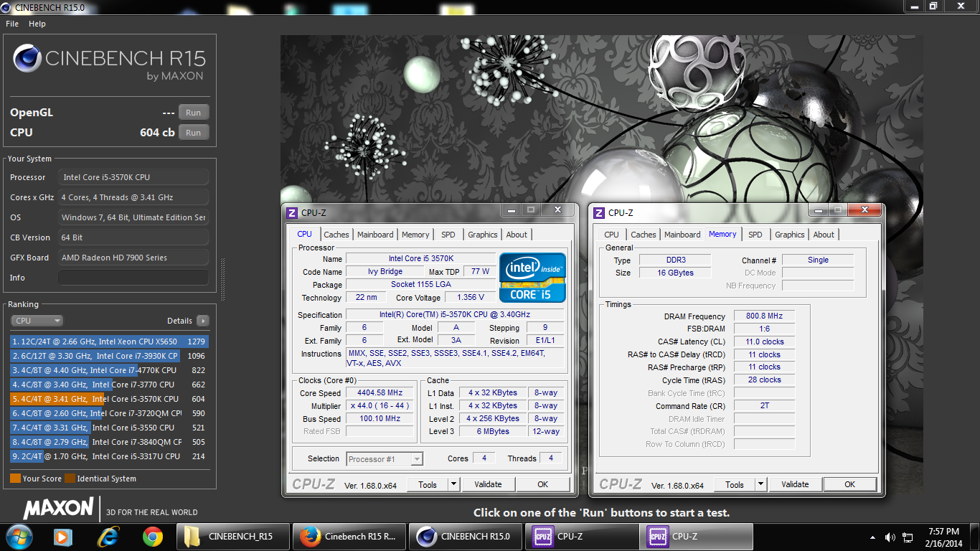Click Tools button in left CPU-Z window
Viewport: 980px width, 551px height.
click(x=428, y=484)
